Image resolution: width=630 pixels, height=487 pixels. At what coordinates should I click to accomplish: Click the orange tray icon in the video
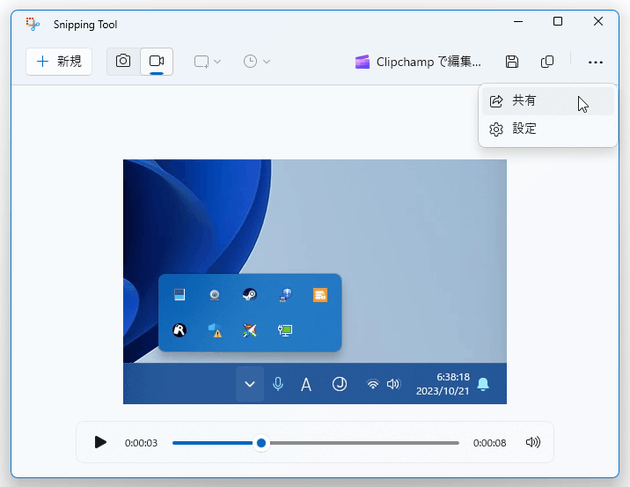click(x=320, y=295)
